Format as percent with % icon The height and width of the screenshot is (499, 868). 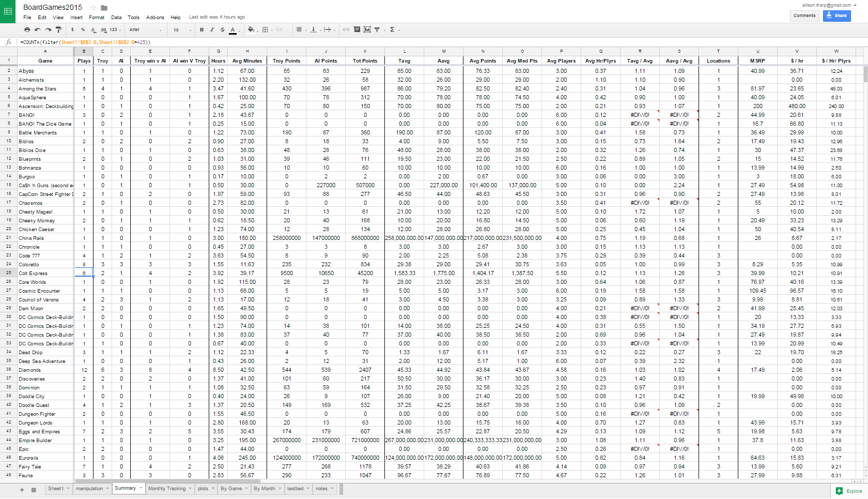[83, 29]
